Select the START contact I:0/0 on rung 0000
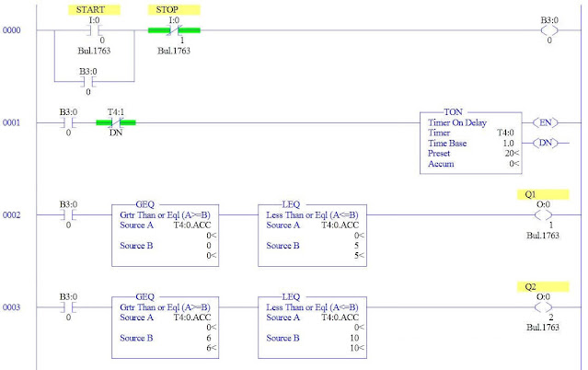The image size is (588, 370). point(94,30)
